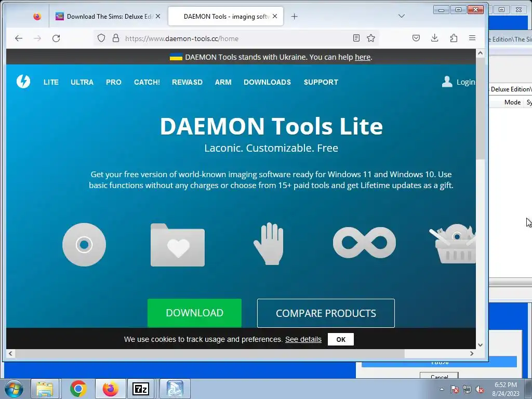Click the muted volume tray icon
The height and width of the screenshot is (399, 532).
point(480,389)
